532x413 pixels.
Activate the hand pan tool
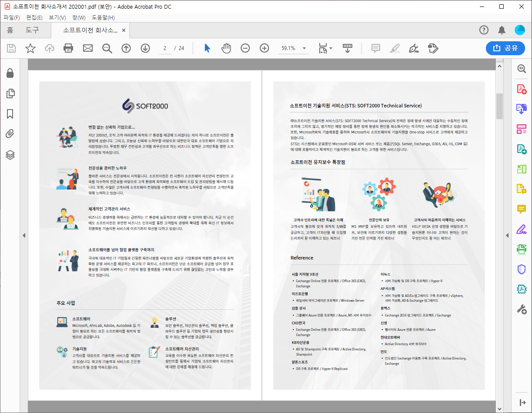pyautogui.click(x=226, y=48)
